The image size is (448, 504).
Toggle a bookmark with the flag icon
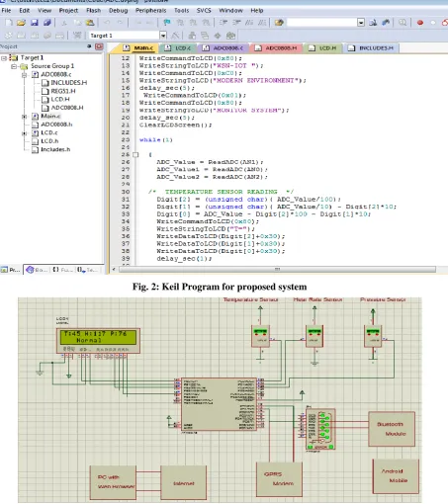click(167, 23)
